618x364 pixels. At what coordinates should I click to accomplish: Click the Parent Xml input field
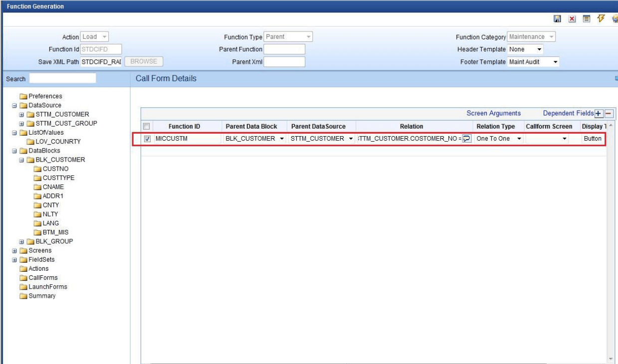tap(284, 62)
